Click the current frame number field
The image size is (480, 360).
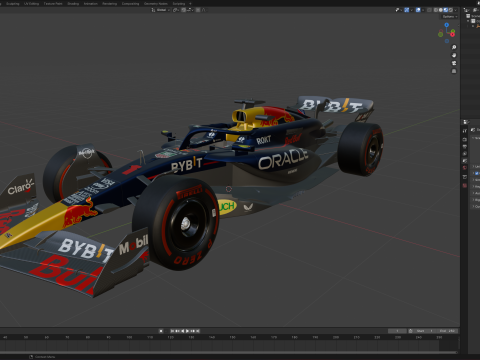[x=397, y=331]
